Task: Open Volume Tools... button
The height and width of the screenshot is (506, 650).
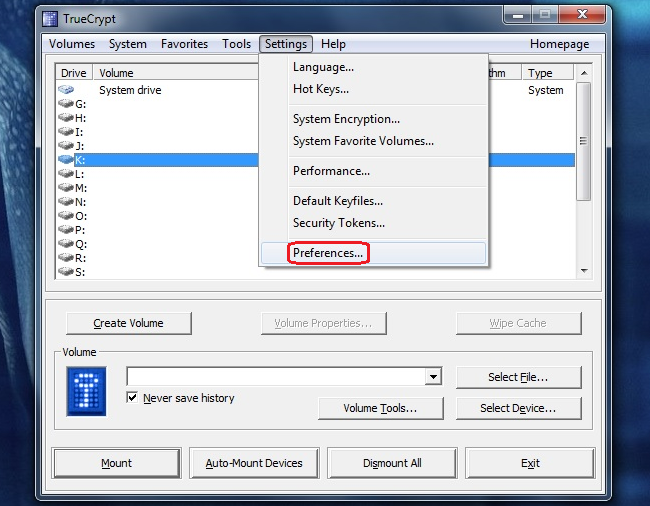Action: tap(381, 409)
